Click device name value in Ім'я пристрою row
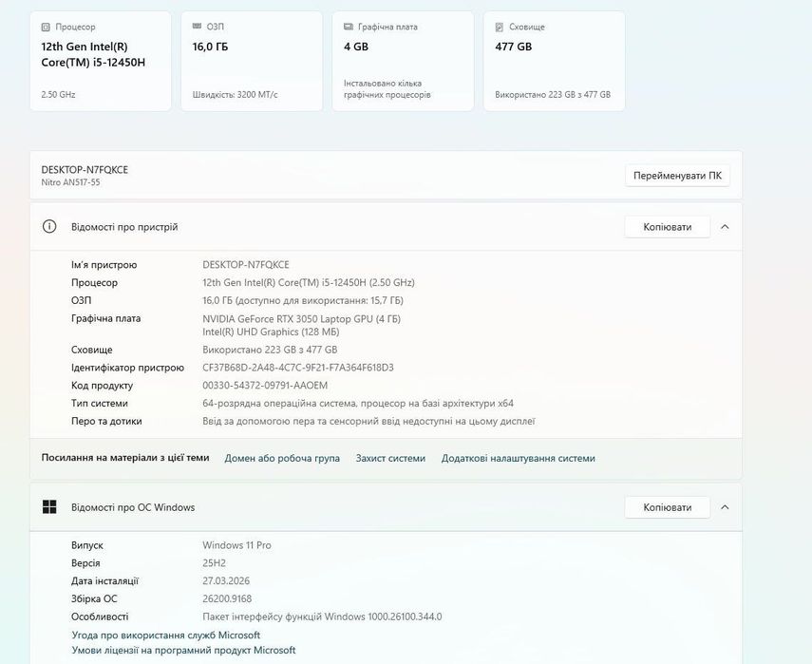 pos(245,265)
